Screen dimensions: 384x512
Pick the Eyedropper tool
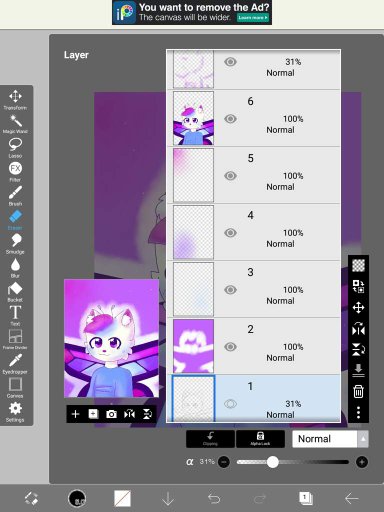pos(15,364)
